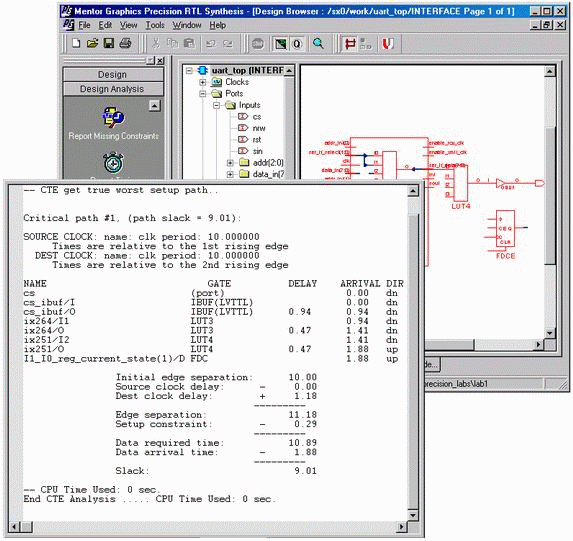Click the Ports folder icon

[x=217, y=94]
